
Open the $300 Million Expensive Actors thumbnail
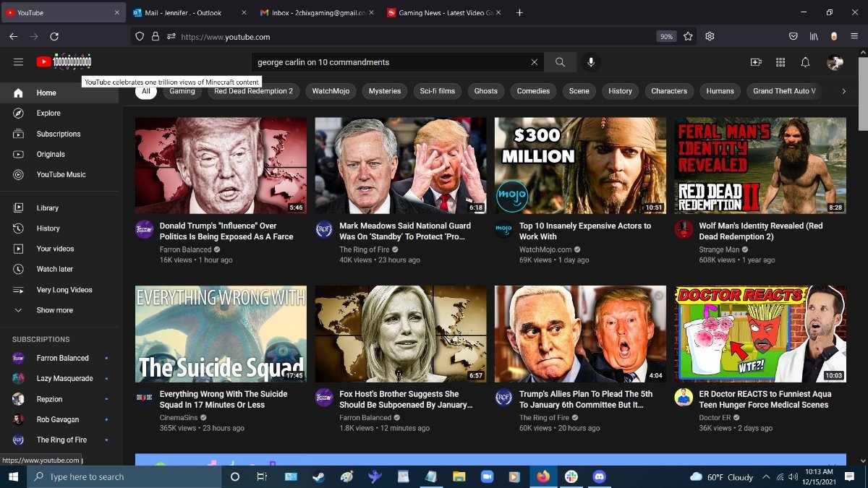point(580,166)
